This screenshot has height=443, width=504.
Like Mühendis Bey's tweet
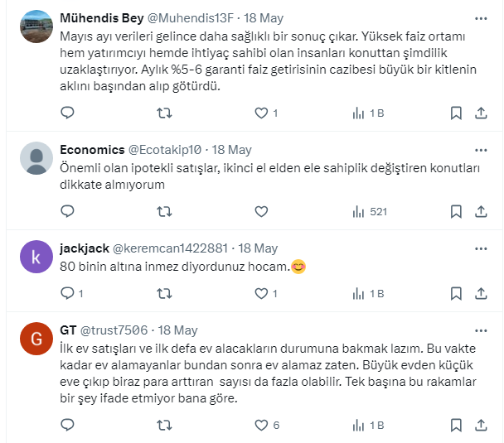[261, 113]
